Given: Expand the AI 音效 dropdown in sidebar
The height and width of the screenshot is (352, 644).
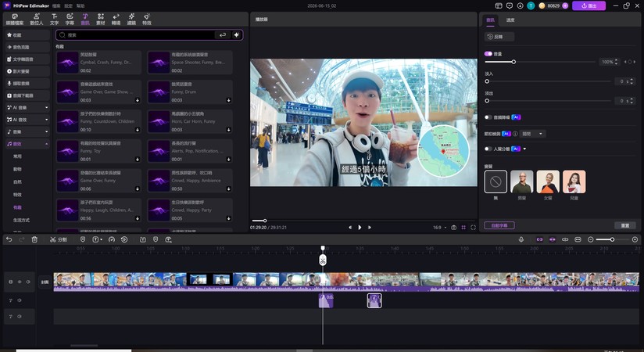Looking at the screenshot, I should click(x=46, y=119).
